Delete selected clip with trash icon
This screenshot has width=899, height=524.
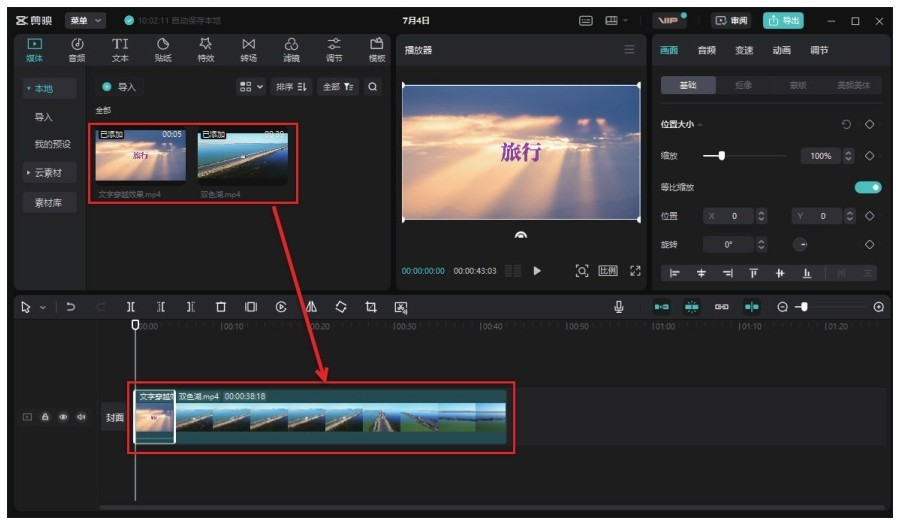point(221,307)
